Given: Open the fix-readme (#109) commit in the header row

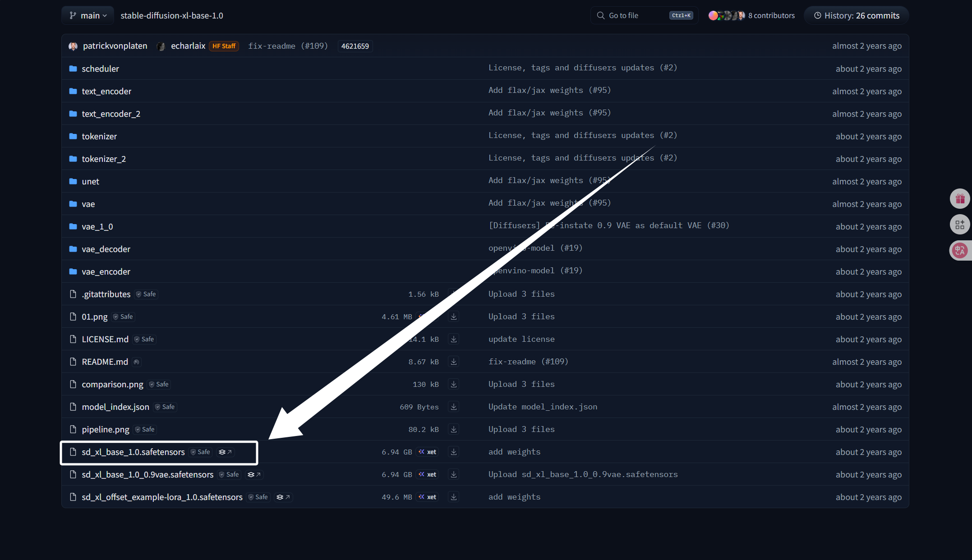Looking at the screenshot, I should [288, 46].
